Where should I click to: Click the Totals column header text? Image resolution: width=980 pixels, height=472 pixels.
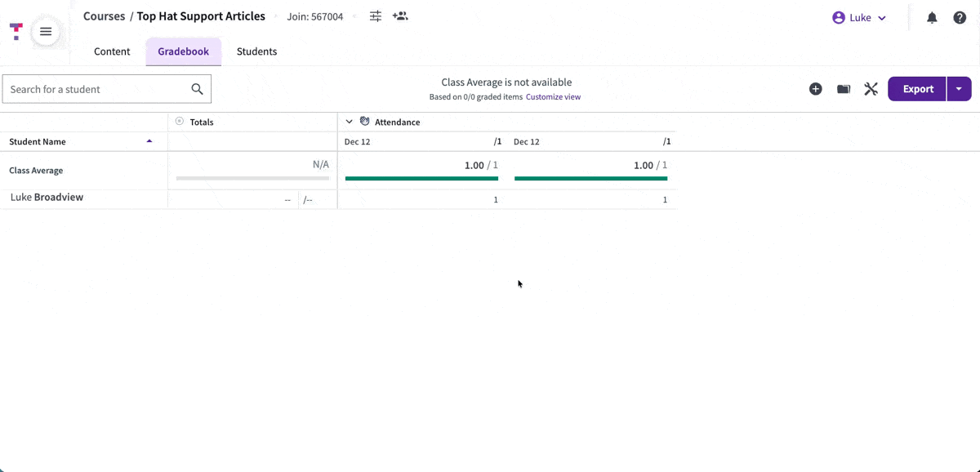(x=202, y=122)
